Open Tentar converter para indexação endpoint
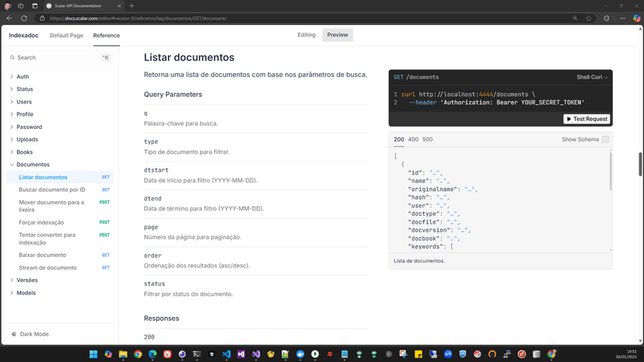Image resolution: width=644 pixels, height=362 pixels. coord(60,238)
